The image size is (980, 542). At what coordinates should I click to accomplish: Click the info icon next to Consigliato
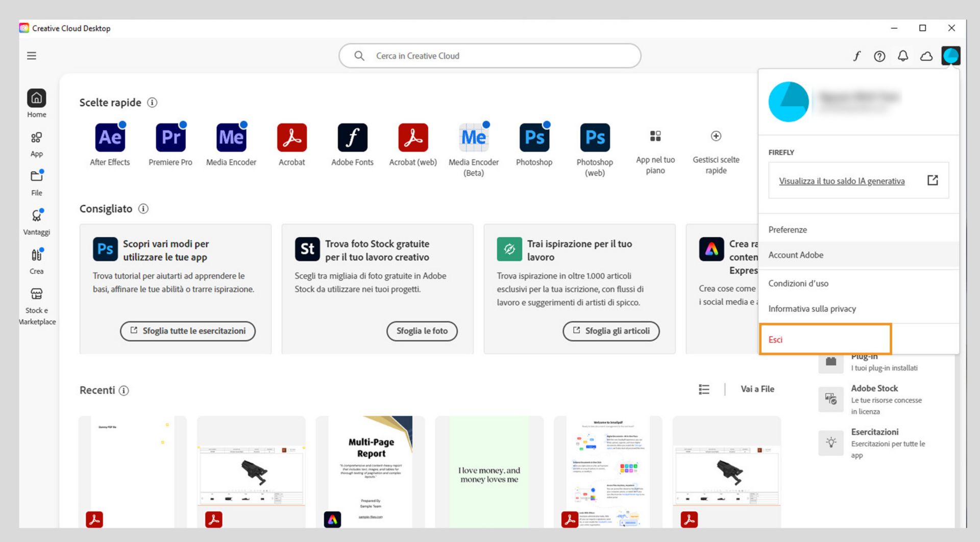tap(143, 209)
